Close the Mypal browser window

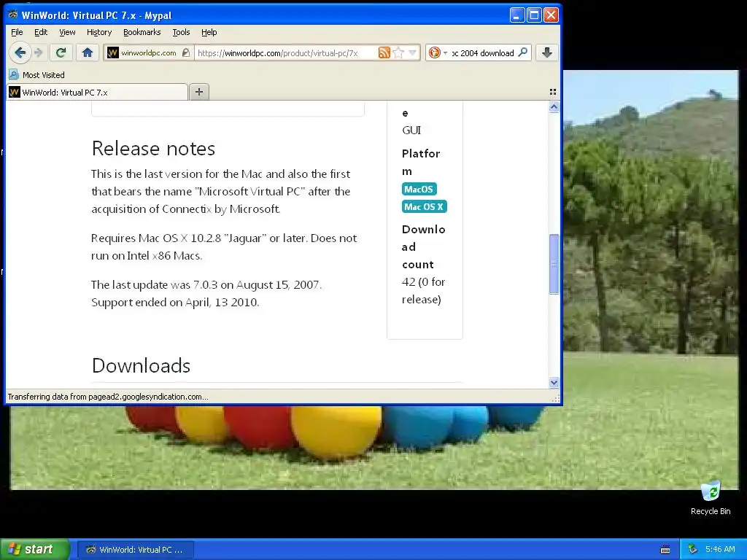point(551,15)
